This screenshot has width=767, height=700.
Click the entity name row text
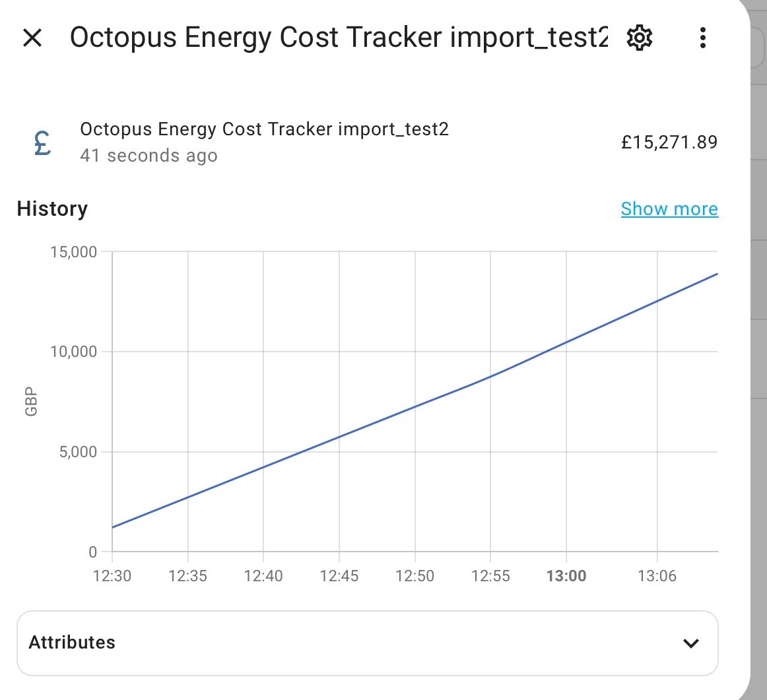[x=264, y=129]
